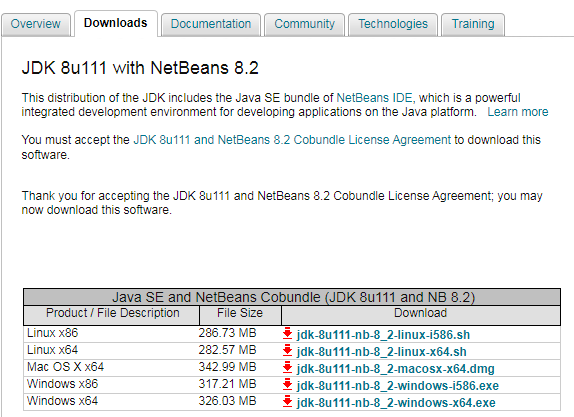Open the Community tab

tap(305, 24)
